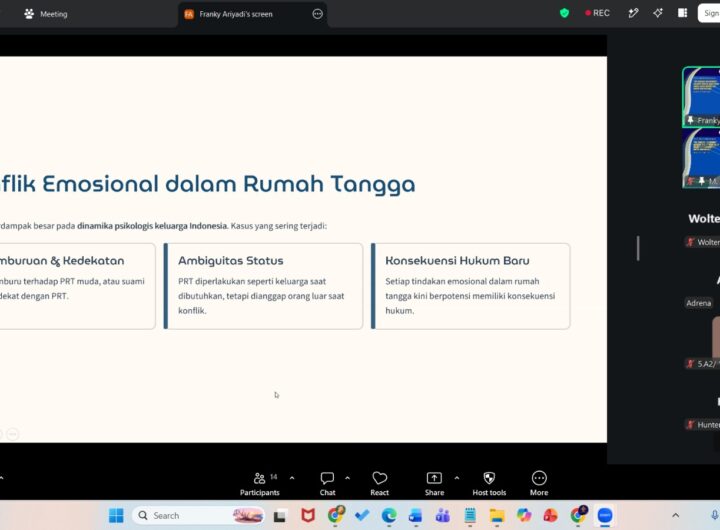Open the React emoji menu

tap(380, 484)
